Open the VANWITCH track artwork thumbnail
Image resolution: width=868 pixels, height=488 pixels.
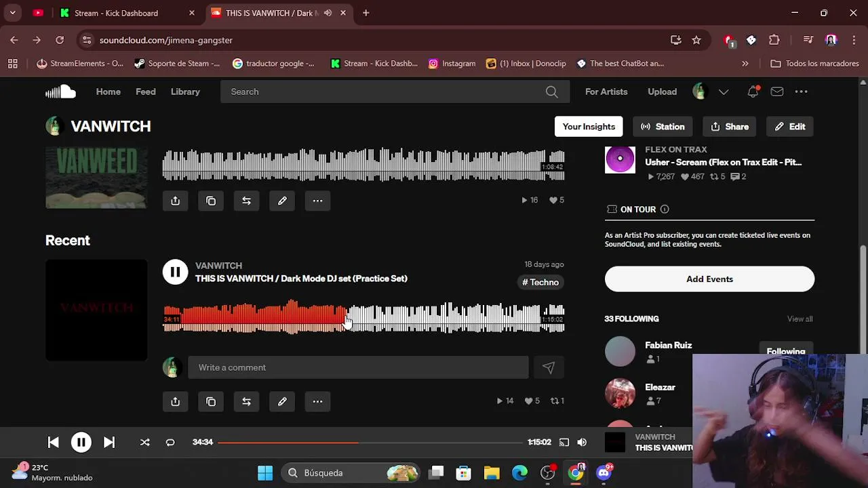click(x=96, y=310)
